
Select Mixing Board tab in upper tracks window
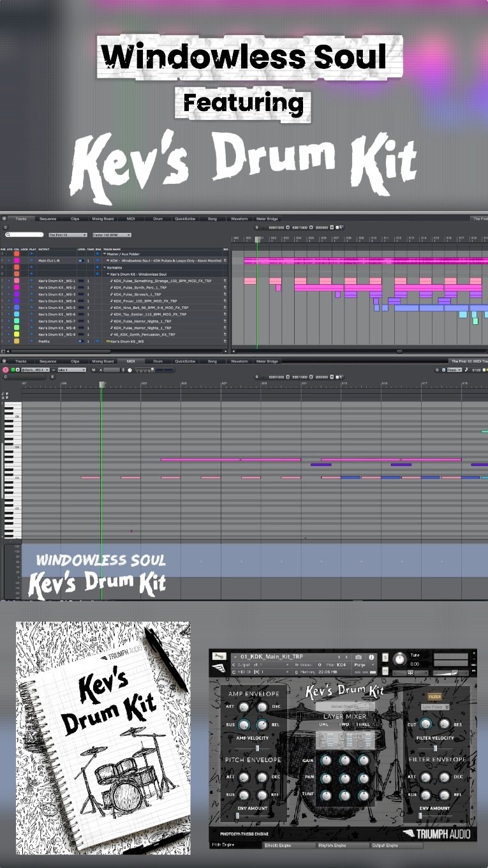coord(103,219)
